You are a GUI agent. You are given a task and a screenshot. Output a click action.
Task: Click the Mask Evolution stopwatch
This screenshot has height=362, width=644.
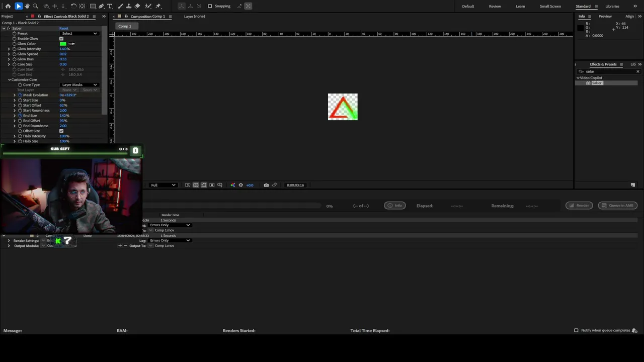coord(20,95)
